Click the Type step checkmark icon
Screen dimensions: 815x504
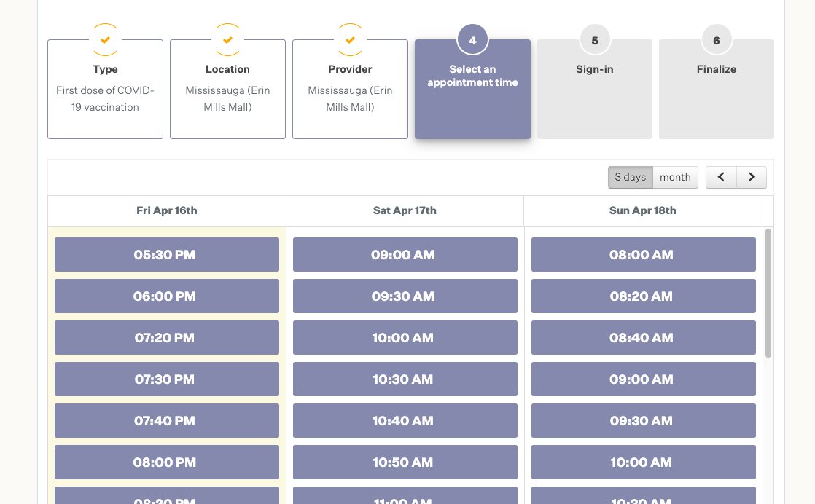pyautogui.click(x=105, y=40)
